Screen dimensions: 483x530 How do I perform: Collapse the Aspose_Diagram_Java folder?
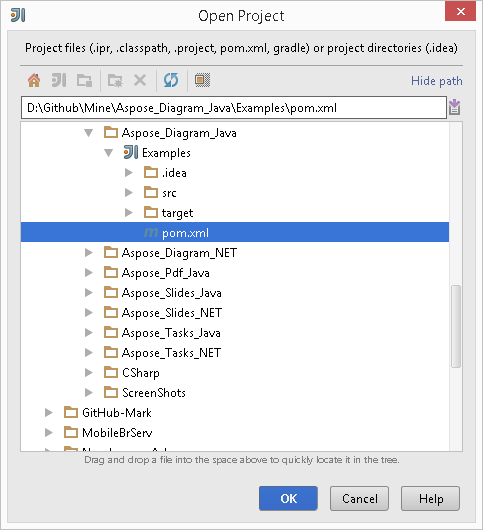[x=89, y=133]
